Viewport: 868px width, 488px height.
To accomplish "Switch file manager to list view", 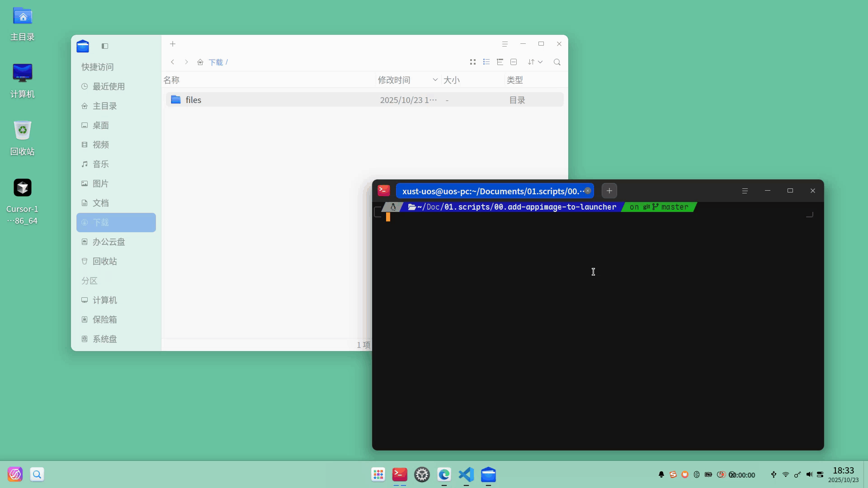I will [486, 62].
